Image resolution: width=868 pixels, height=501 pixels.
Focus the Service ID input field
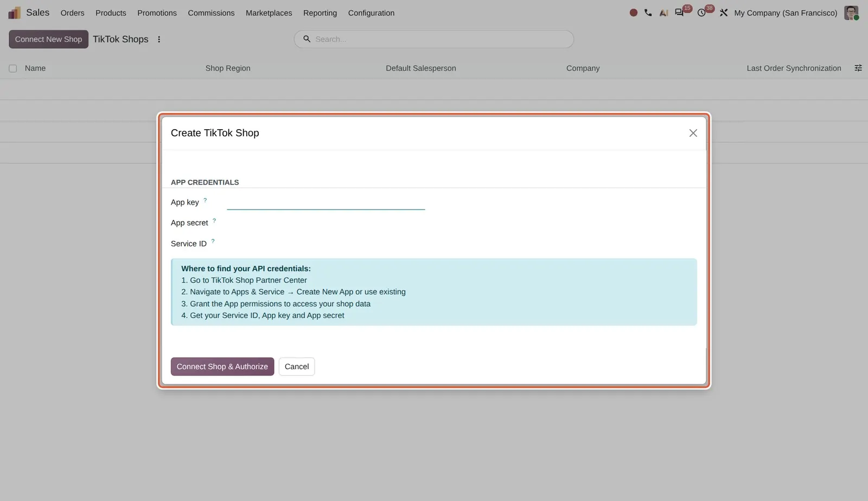pos(325,244)
